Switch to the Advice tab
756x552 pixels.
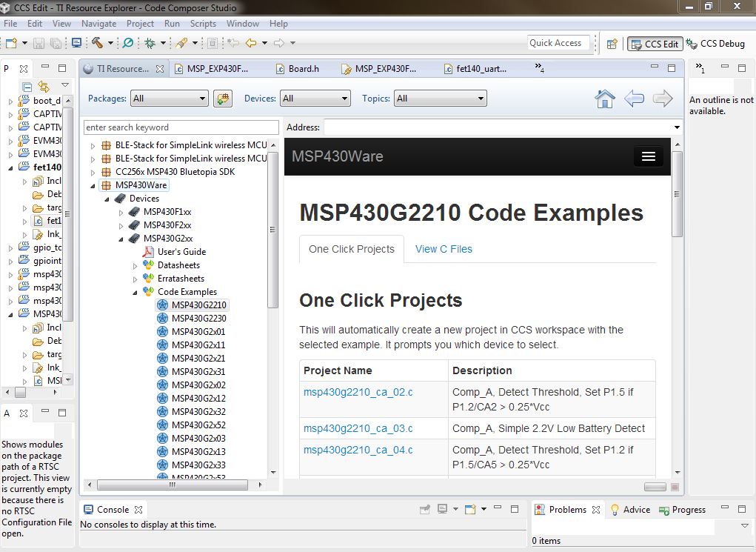click(x=630, y=510)
